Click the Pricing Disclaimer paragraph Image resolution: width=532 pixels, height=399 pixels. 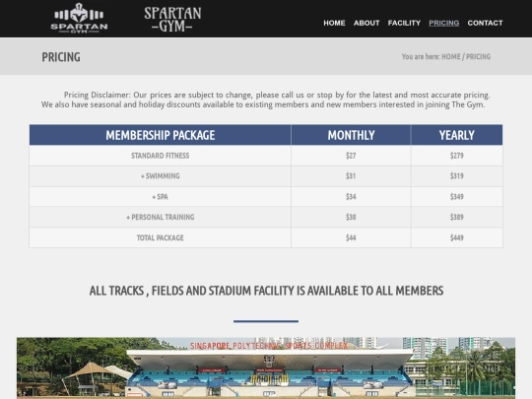point(266,100)
